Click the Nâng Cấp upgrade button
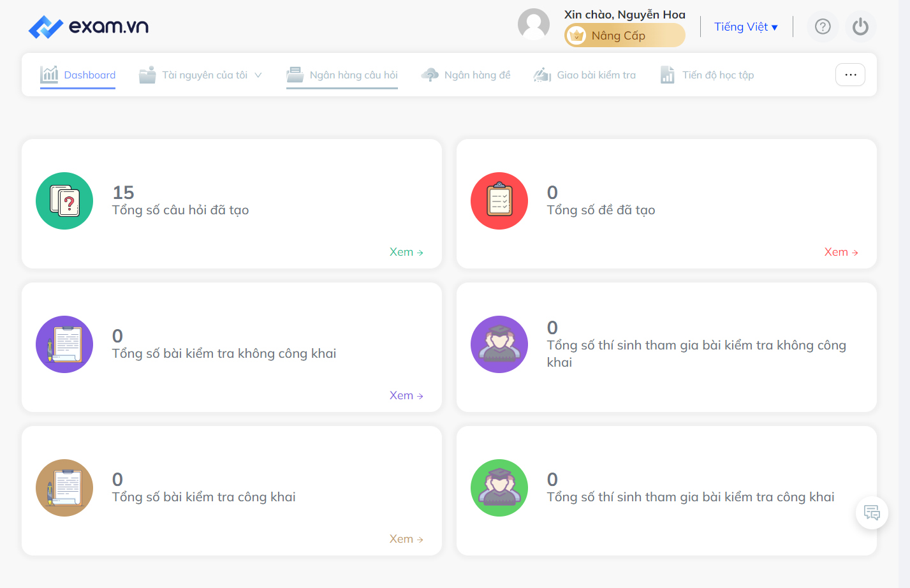This screenshot has height=588, width=910. tap(624, 35)
